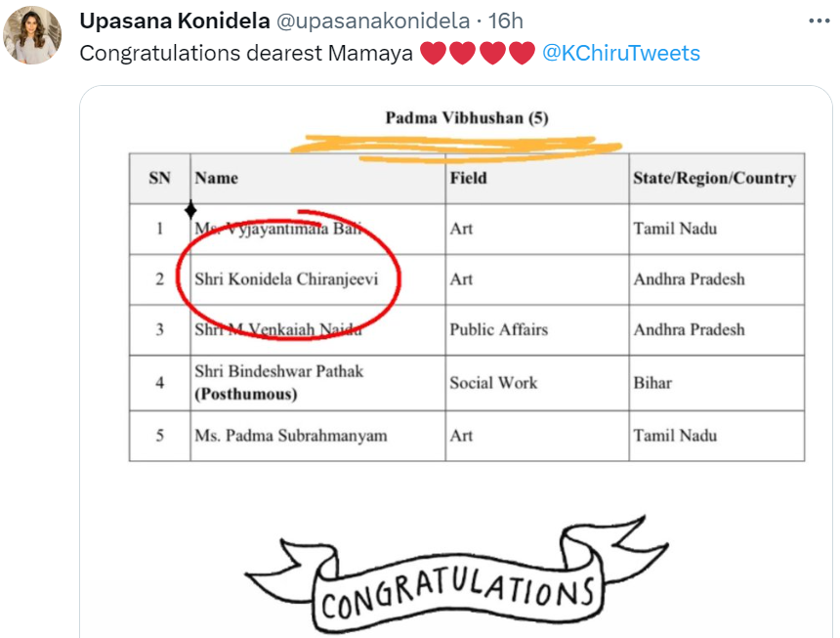Click the 'Public Affairs' field cell
The image size is (840, 638).
(x=498, y=329)
